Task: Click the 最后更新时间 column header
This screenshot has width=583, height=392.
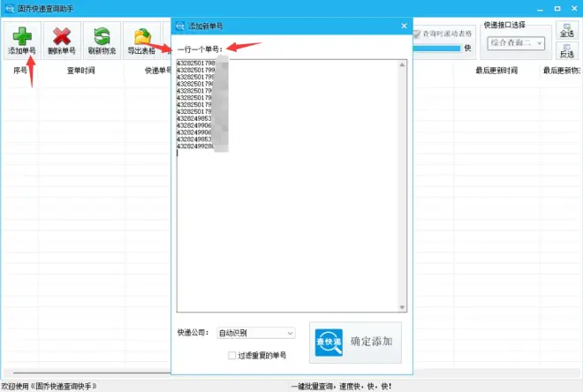Action: coord(496,71)
